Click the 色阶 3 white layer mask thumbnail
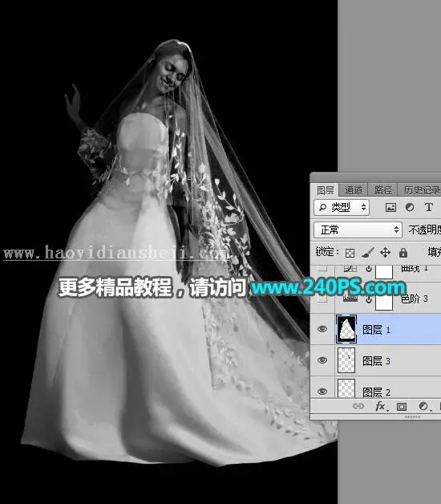This screenshot has width=441, height=504. point(384,302)
